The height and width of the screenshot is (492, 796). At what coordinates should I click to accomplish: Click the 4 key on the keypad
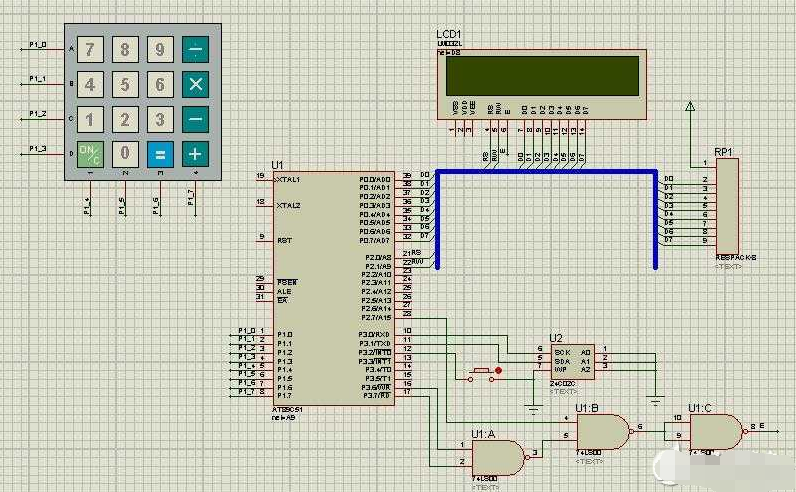click(90, 84)
